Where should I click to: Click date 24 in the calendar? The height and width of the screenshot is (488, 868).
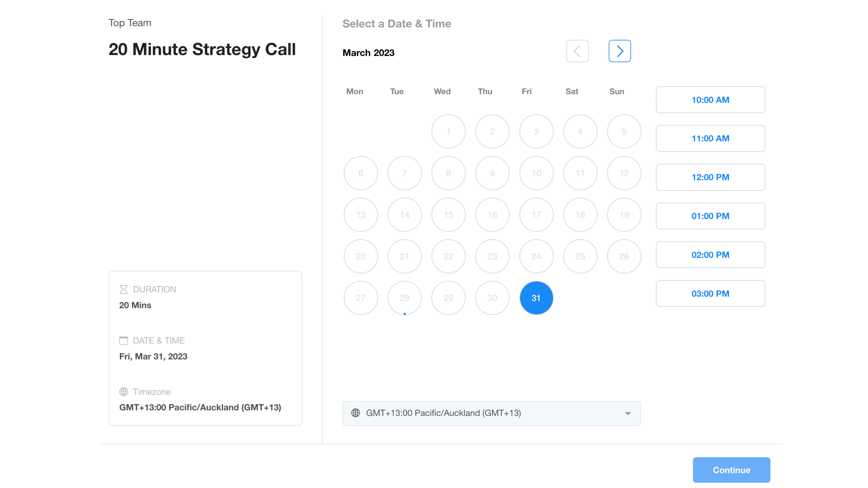point(536,256)
